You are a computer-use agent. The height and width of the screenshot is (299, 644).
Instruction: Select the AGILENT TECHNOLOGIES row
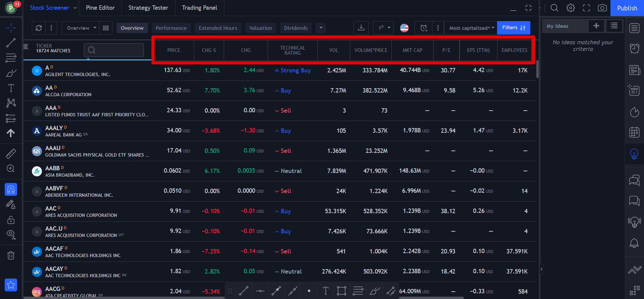pyautogui.click(x=280, y=70)
